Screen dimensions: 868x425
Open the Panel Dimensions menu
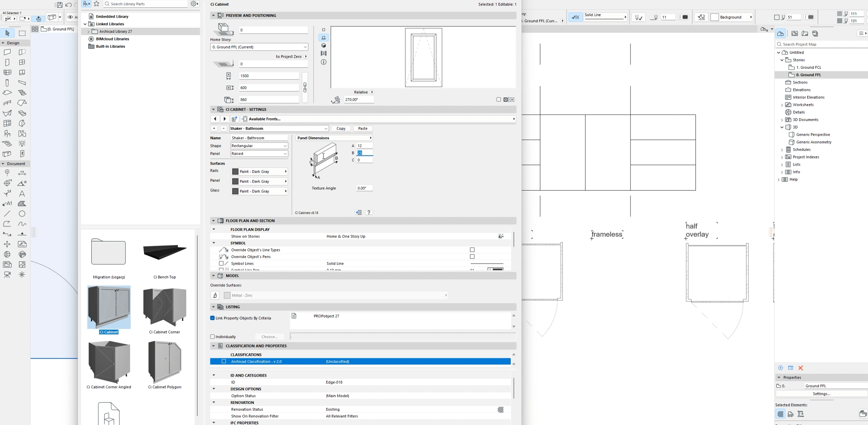coord(334,138)
